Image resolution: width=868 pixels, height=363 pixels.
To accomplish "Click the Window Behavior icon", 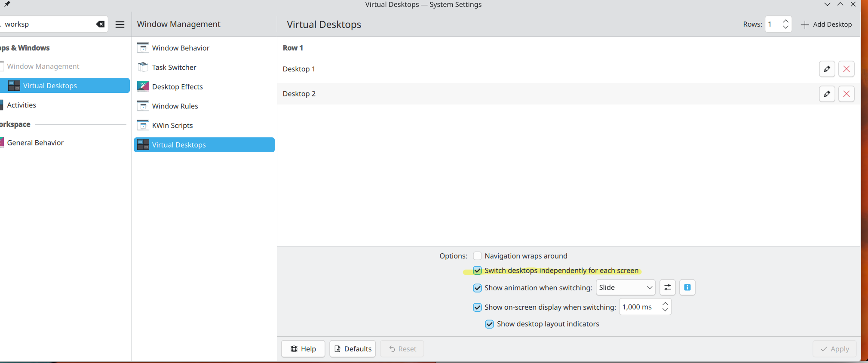I will tap(143, 48).
